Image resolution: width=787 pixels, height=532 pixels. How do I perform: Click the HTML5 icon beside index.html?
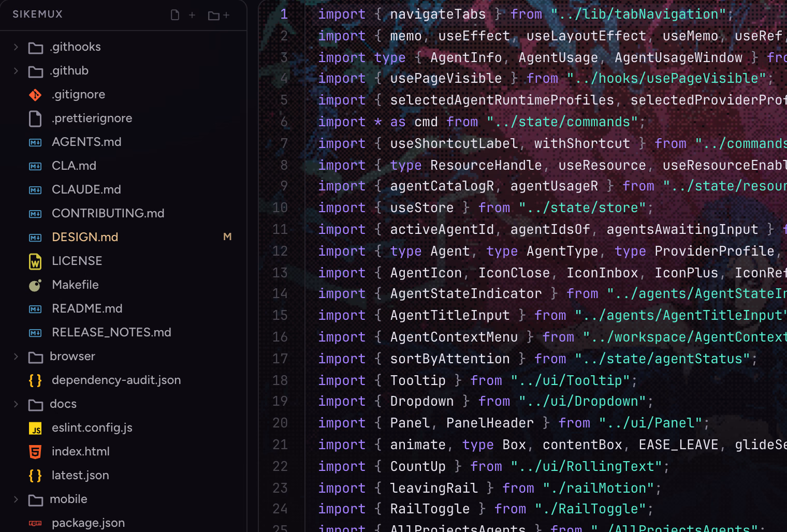coord(35,452)
